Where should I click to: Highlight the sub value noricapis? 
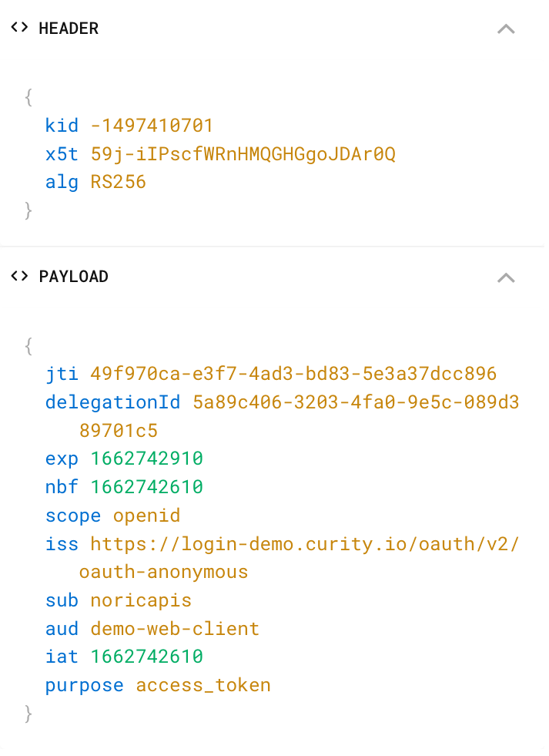140,600
